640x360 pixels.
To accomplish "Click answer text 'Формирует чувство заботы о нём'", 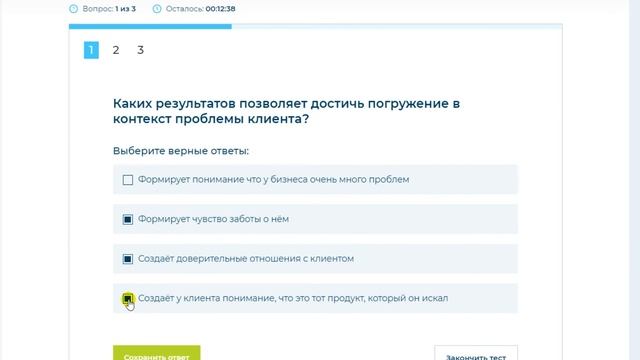I will pos(213,219).
